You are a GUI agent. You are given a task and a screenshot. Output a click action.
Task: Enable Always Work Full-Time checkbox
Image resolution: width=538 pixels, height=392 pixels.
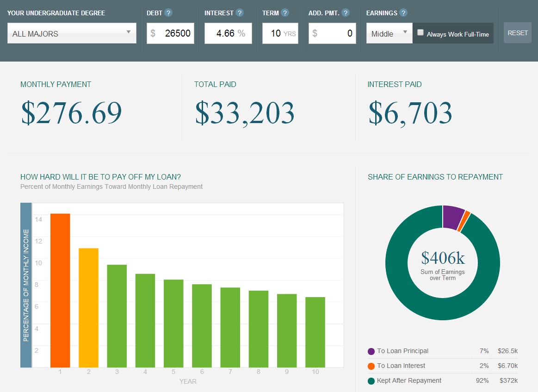tap(421, 32)
